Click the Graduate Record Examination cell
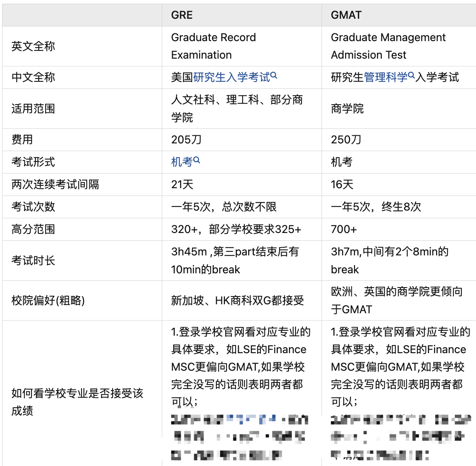476x466 pixels. pyautogui.click(x=213, y=46)
